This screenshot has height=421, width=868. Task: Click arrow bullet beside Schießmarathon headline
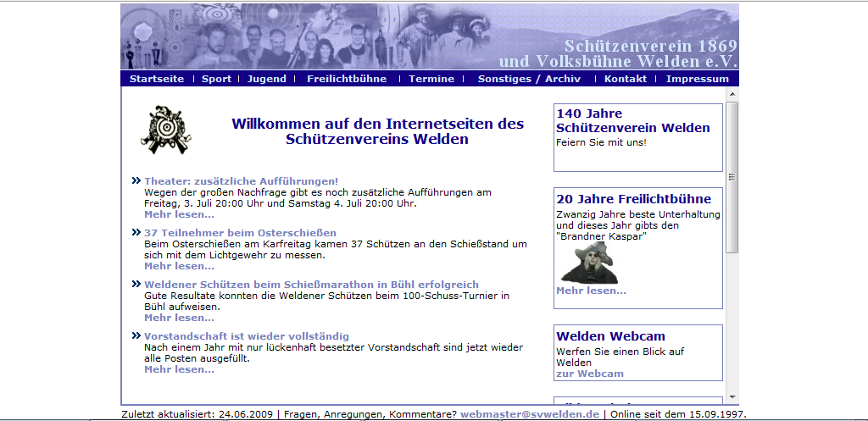pyautogui.click(x=136, y=284)
